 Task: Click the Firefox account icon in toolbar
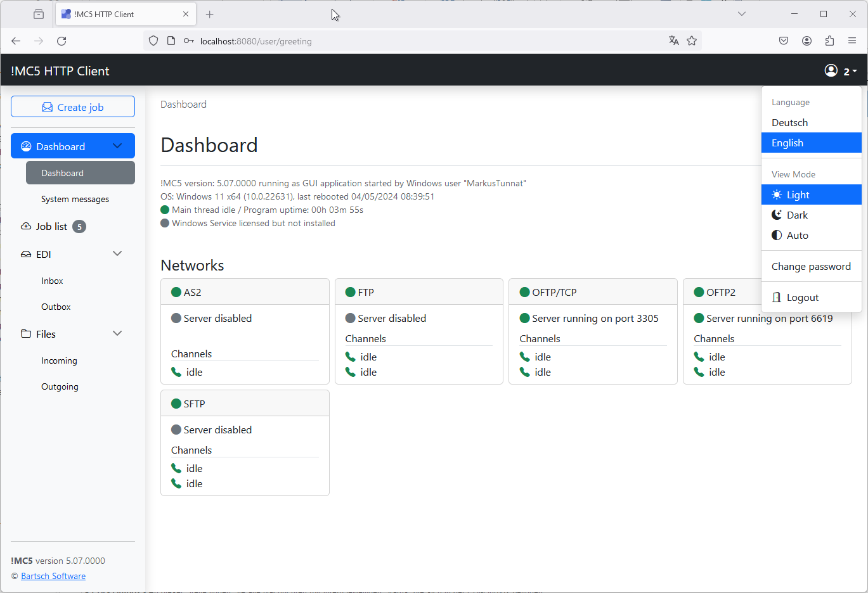point(806,41)
